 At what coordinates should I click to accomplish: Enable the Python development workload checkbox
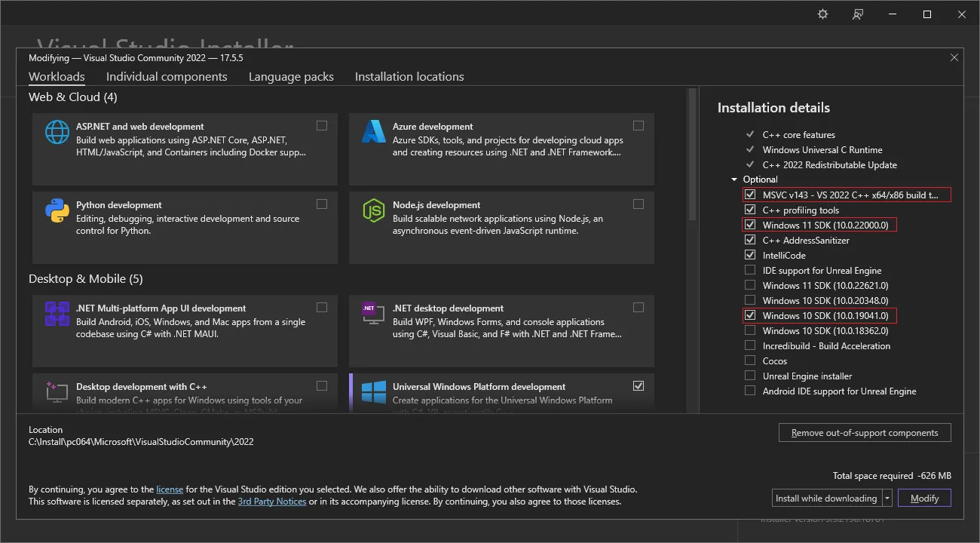click(x=322, y=204)
